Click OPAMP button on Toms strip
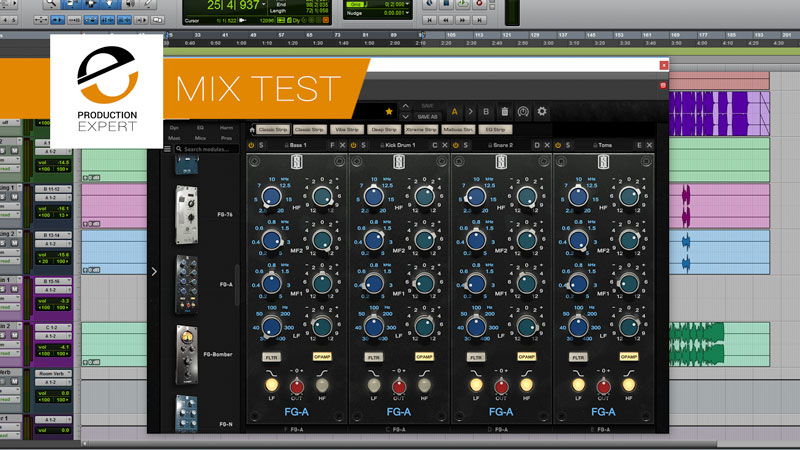800x450 pixels. coord(629,357)
